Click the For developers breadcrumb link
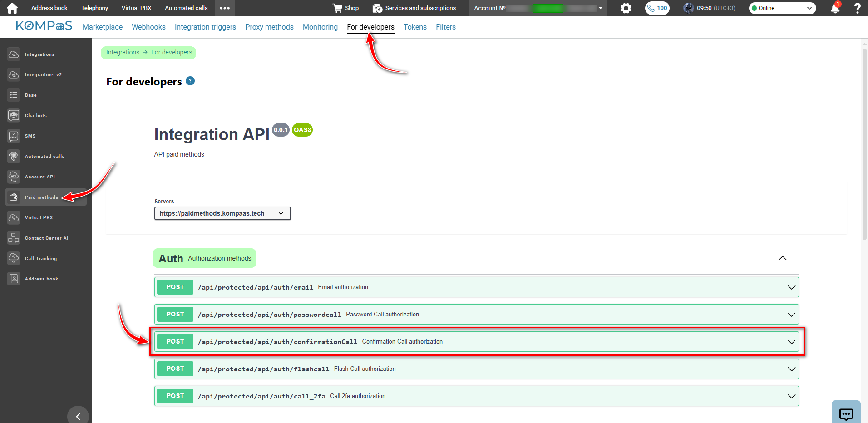 pyautogui.click(x=172, y=53)
